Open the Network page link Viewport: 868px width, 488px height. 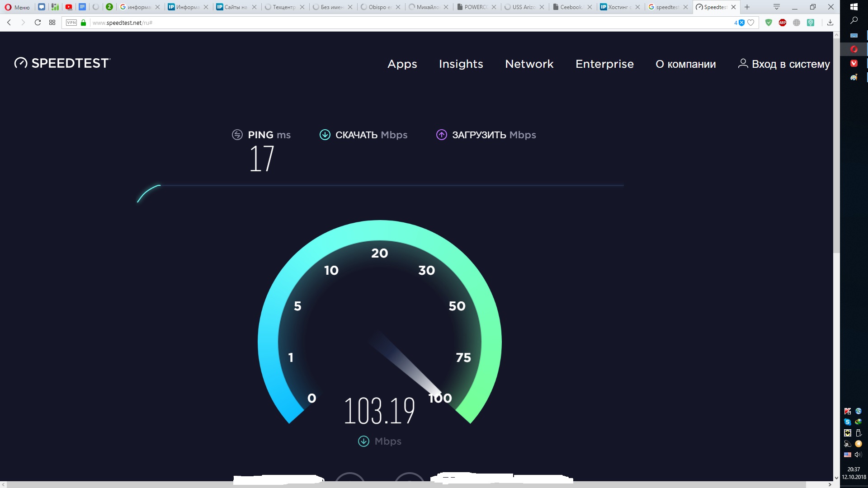pos(529,64)
